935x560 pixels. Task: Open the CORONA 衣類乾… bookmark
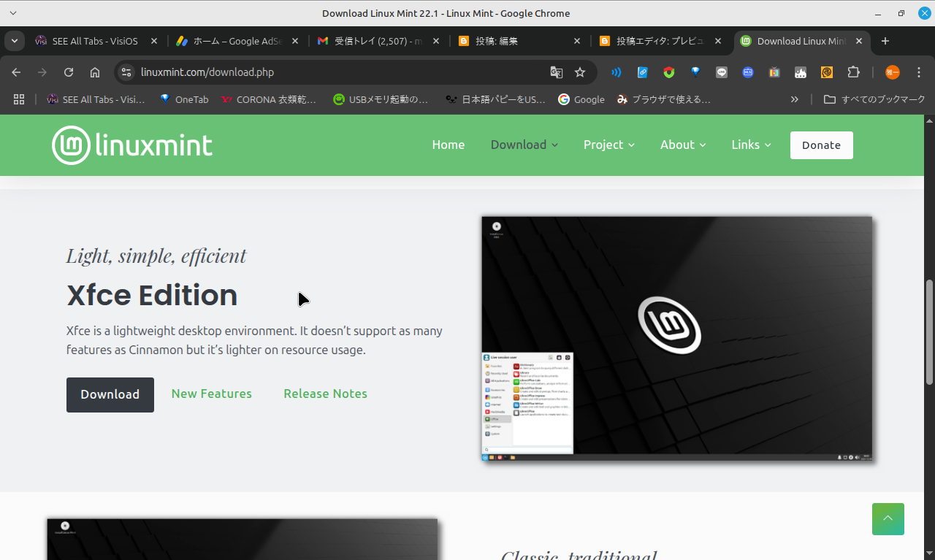[x=269, y=99]
